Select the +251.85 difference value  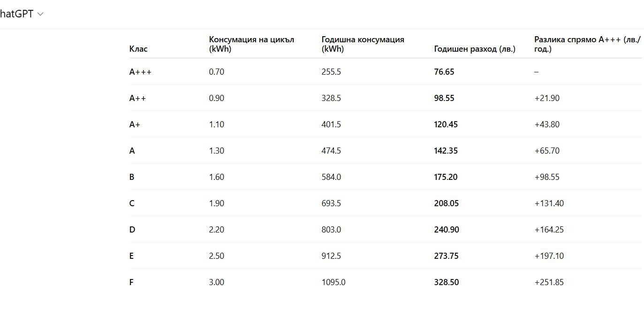pyautogui.click(x=549, y=282)
